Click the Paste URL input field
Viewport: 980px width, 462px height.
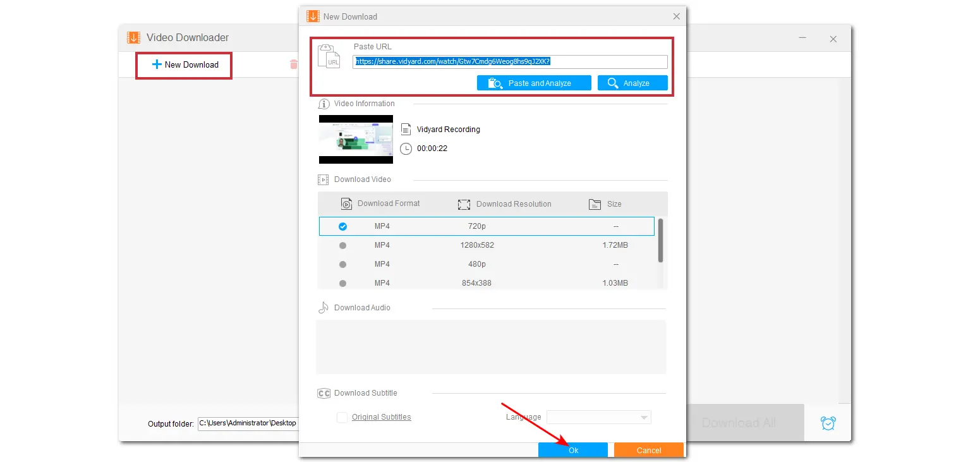click(x=510, y=61)
